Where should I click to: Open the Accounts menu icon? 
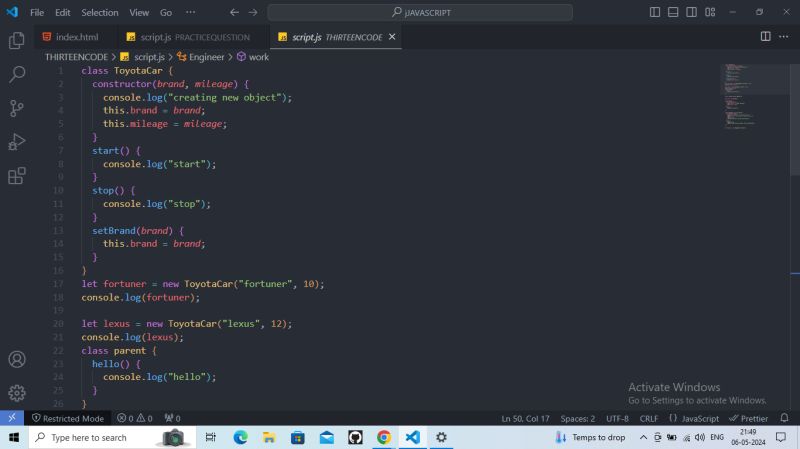(x=16, y=359)
